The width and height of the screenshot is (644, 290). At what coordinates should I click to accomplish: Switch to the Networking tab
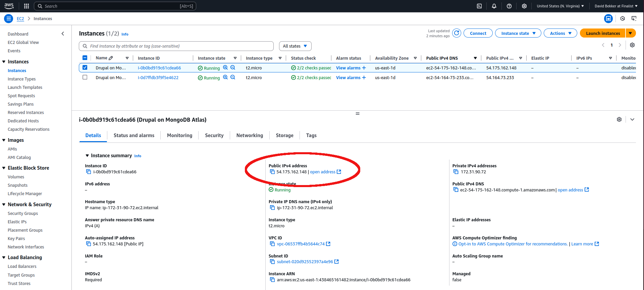[250, 135]
